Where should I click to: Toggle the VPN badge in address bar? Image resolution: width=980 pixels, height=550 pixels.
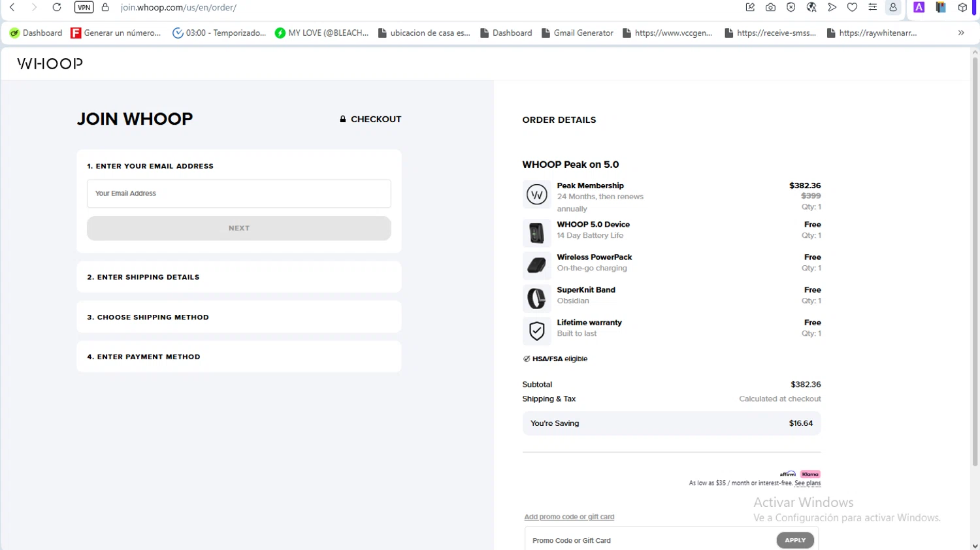point(84,8)
